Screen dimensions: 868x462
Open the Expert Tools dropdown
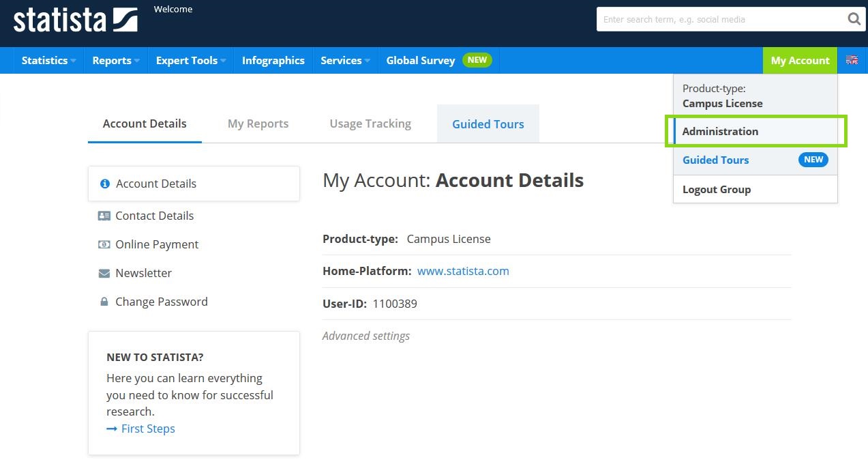tap(191, 60)
